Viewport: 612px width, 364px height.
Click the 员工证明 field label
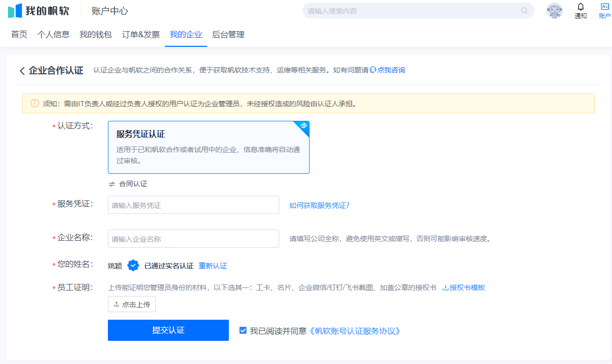pos(75,287)
